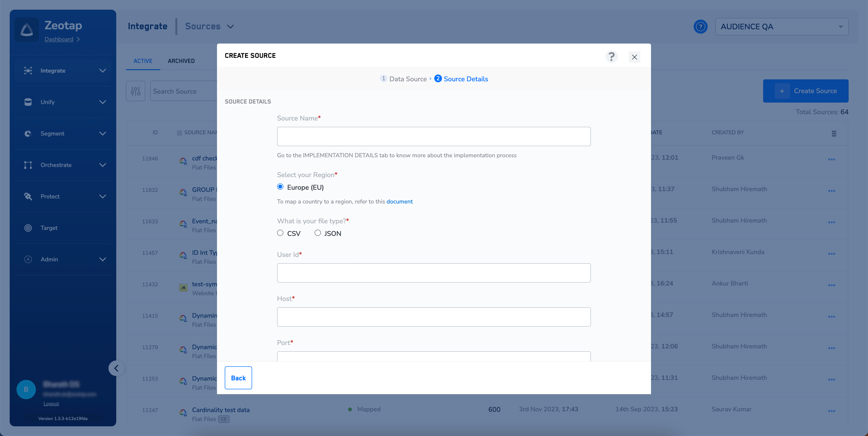Image resolution: width=868 pixels, height=436 pixels.
Task: Choose JSON as the file type
Action: (318, 233)
